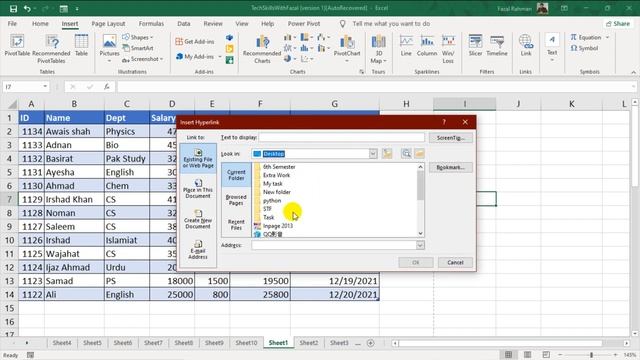Screen dimensions: 640x360
Task: Switch to the Page Layout tab
Action: click(108, 24)
